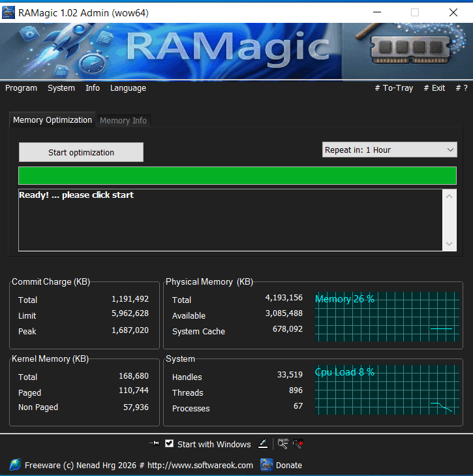Click Kernel Memory Total value 168,680

click(x=134, y=376)
